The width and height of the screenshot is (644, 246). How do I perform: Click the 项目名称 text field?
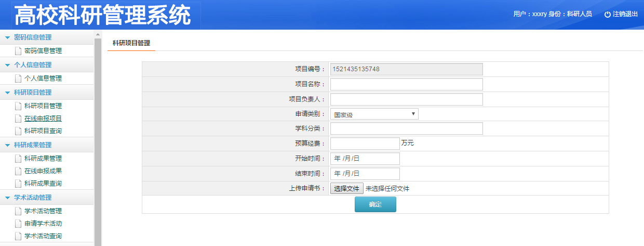click(406, 84)
